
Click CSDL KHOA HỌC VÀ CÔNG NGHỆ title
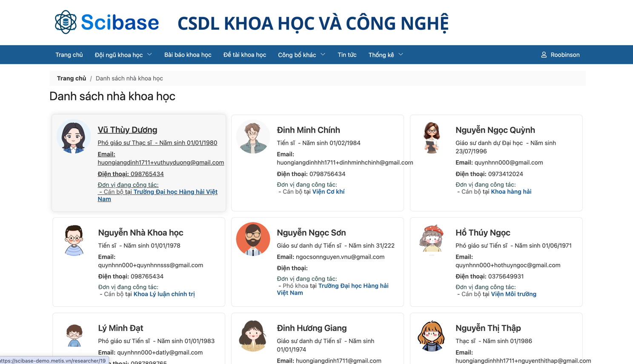(313, 23)
